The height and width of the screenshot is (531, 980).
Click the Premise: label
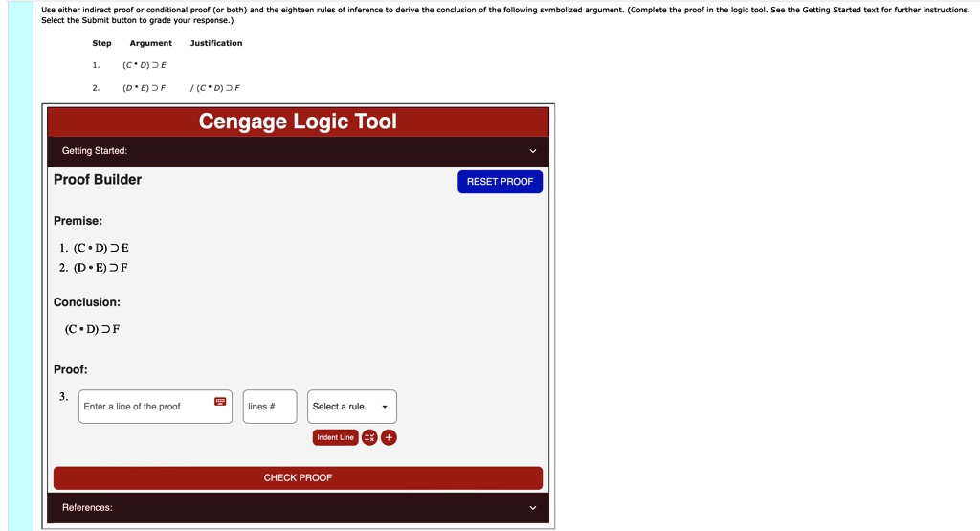click(78, 221)
